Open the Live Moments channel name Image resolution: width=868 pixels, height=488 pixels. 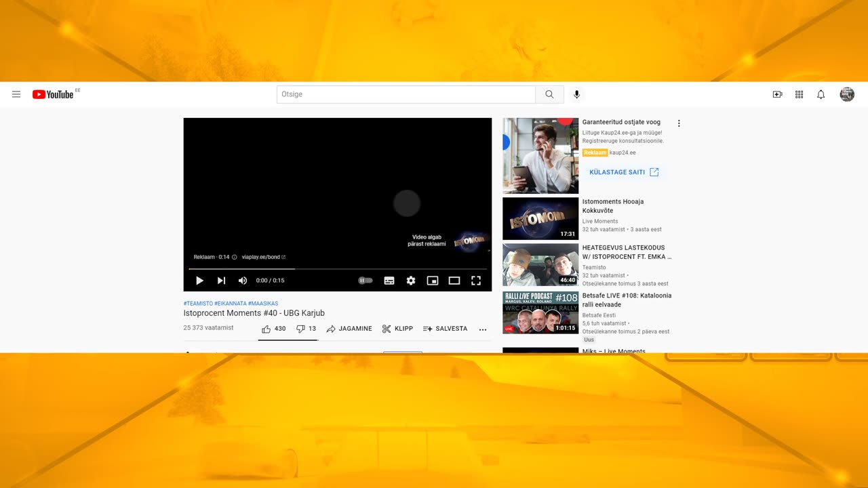click(x=600, y=221)
